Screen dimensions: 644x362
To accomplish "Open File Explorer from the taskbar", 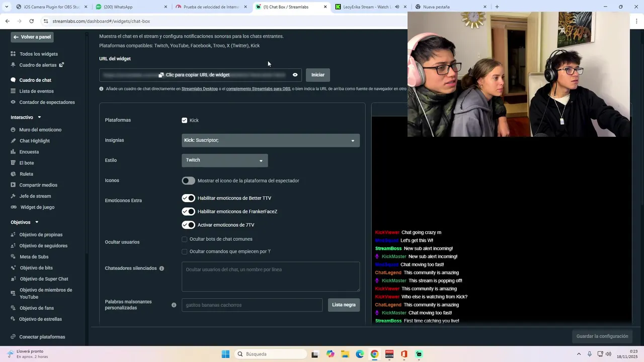I will click(x=345, y=354).
